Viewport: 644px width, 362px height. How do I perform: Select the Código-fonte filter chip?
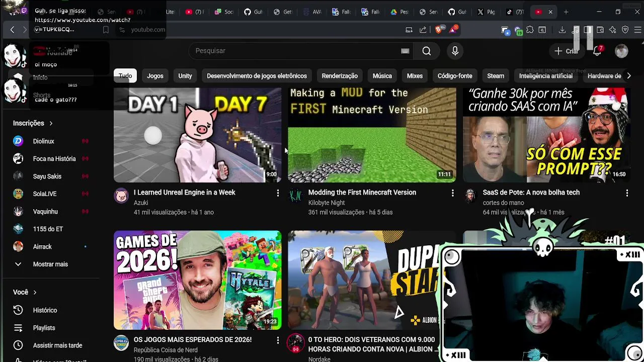(455, 76)
